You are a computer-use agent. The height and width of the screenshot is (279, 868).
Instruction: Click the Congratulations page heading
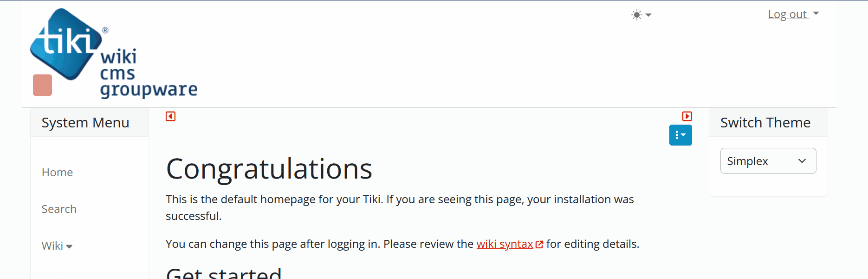[269, 169]
